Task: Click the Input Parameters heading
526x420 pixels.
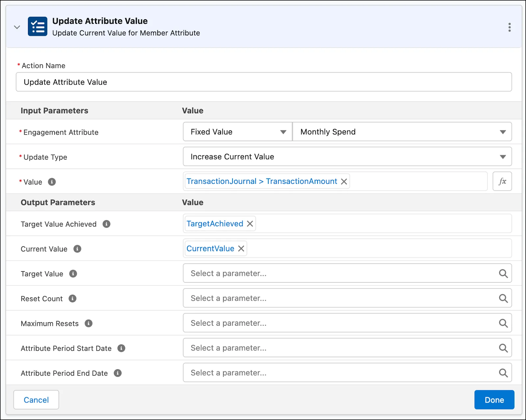Action: pyautogui.click(x=54, y=111)
